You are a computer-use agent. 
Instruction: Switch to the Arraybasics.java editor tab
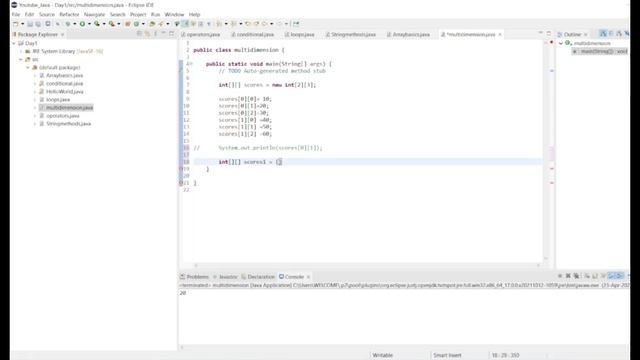click(408, 35)
